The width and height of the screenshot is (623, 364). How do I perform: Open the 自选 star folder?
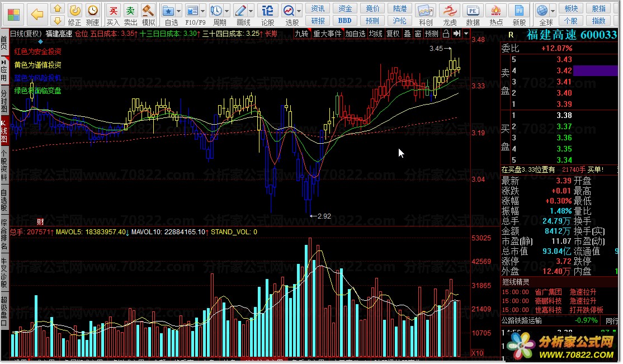point(168,11)
